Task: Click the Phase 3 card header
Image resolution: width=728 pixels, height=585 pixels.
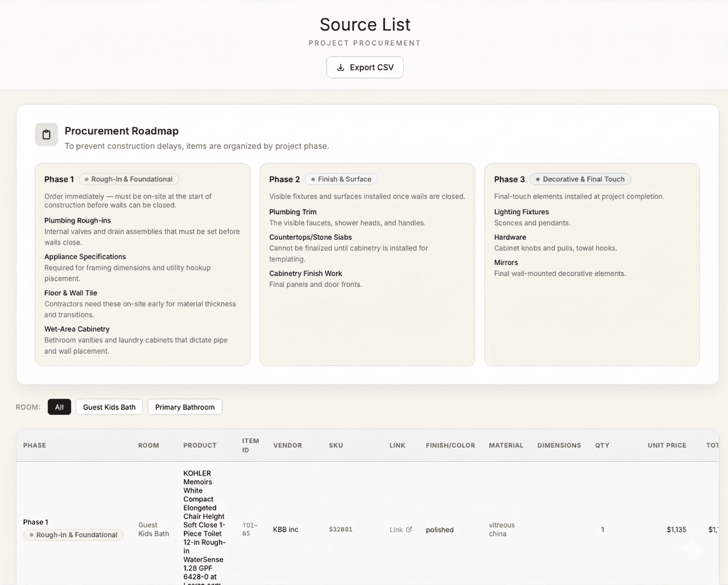Action: (509, 179)
